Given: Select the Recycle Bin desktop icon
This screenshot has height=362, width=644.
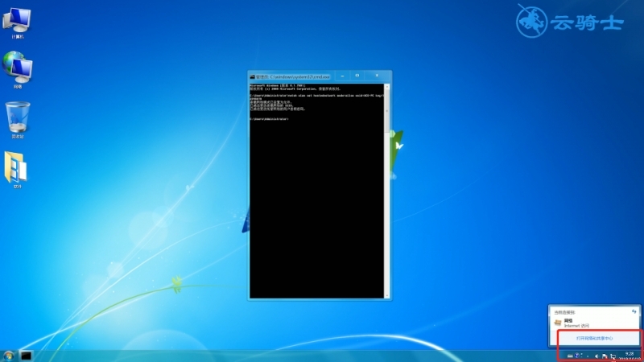Looking at the screenshot, I should pyautogui.click(x=18, y=120).
